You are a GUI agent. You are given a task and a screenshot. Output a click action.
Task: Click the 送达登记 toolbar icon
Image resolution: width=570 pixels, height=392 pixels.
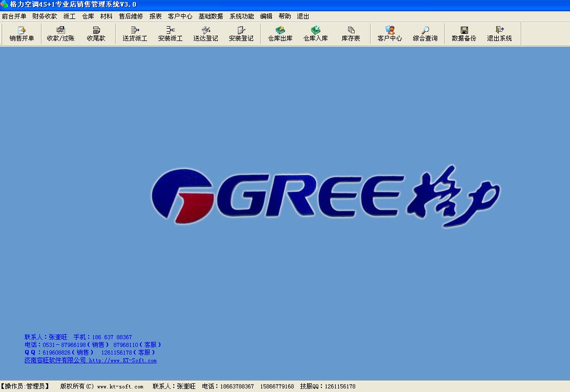point(206,34)
